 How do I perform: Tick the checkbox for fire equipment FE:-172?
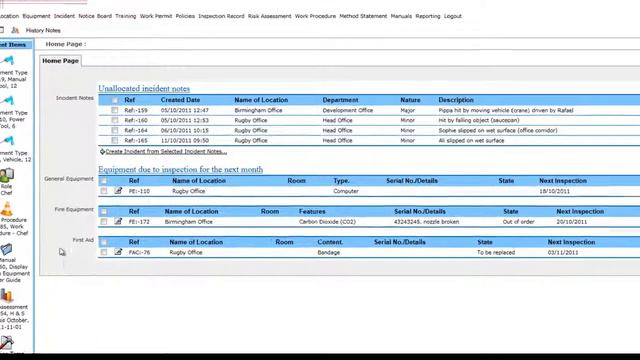point(104,222)
